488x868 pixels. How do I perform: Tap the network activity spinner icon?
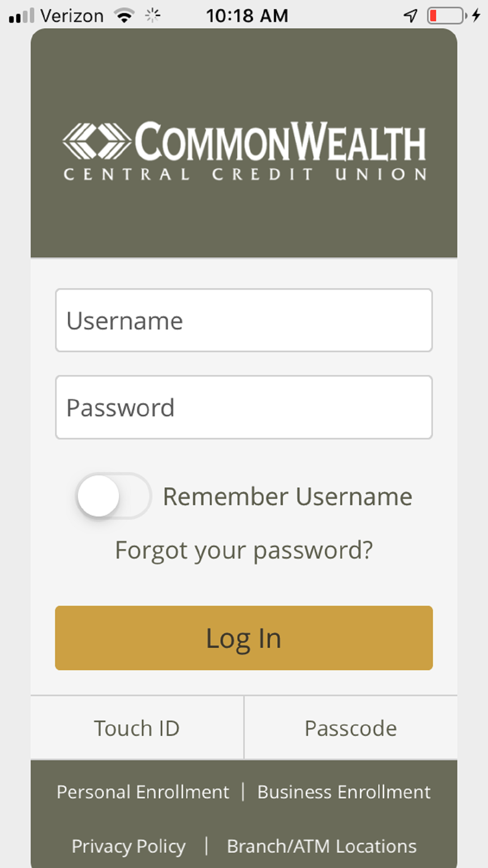[153, 16]
